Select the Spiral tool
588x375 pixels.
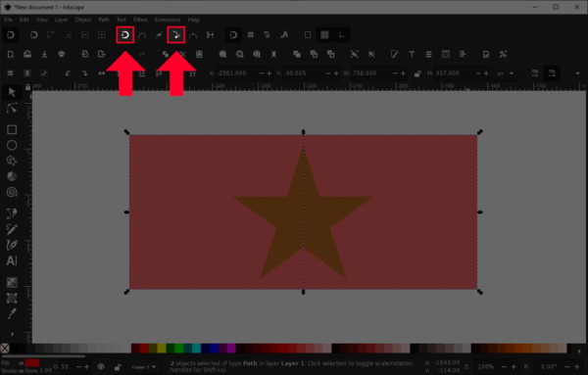[12, 192]
